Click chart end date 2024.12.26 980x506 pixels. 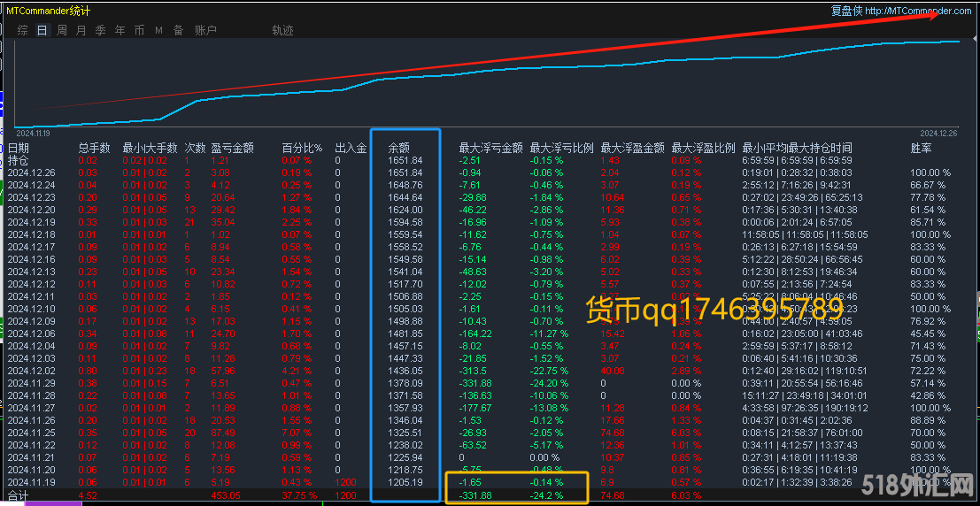(939, 133)
